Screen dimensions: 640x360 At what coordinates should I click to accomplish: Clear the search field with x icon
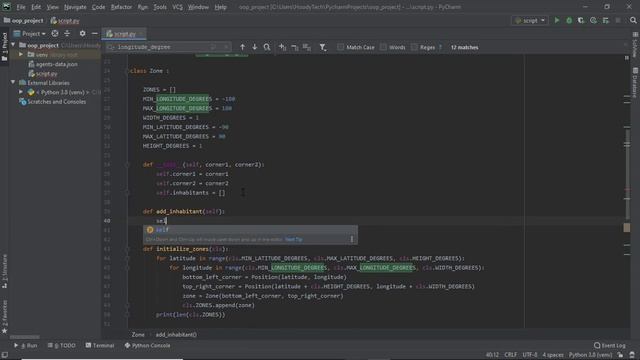pos(226,47)
